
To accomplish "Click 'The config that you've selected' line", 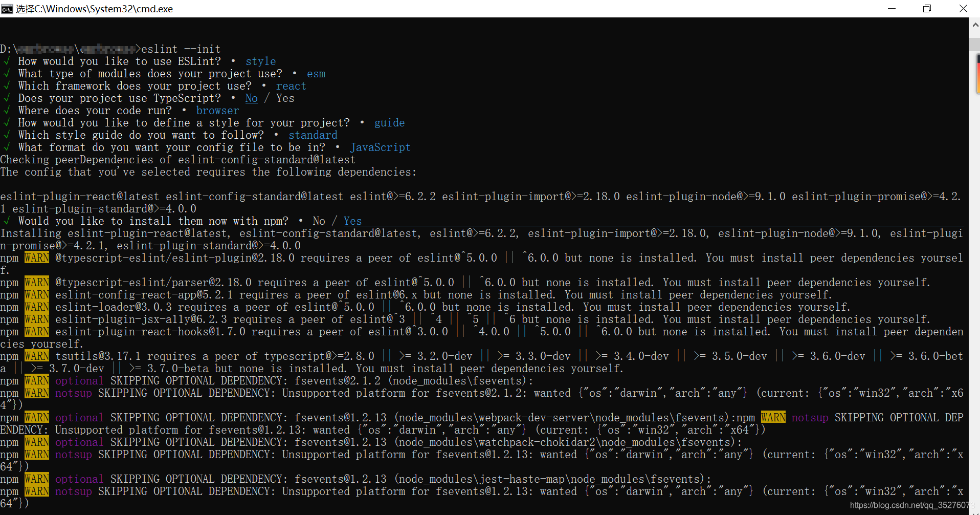I will (209, 172).
